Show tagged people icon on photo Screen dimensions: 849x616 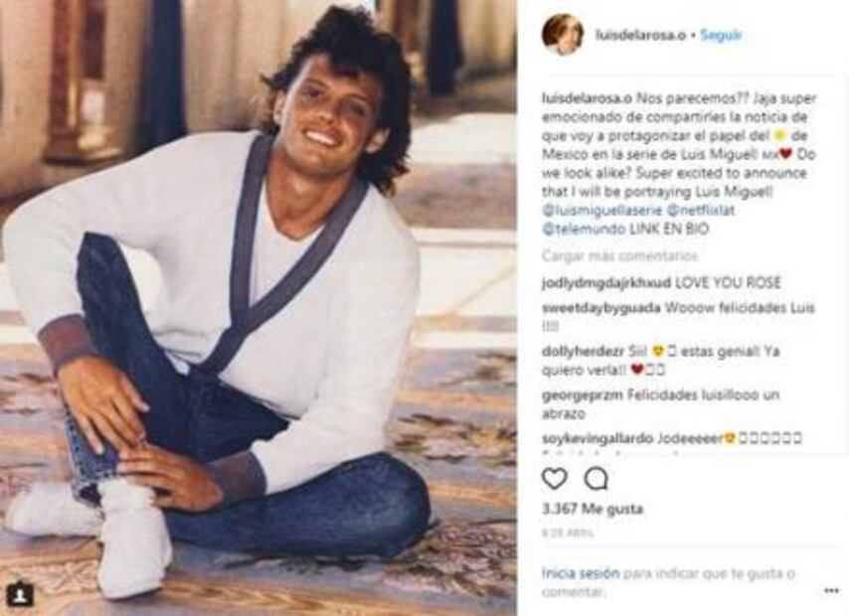[21, 595]
